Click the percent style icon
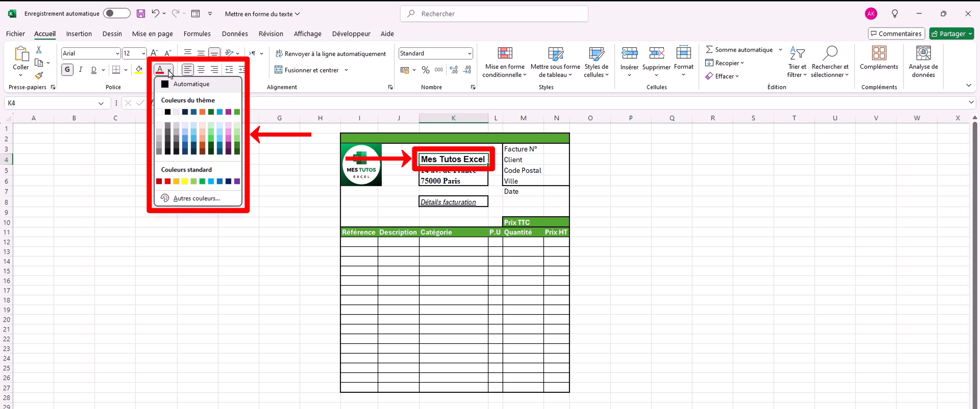The image size is (980, 409). 425,70
